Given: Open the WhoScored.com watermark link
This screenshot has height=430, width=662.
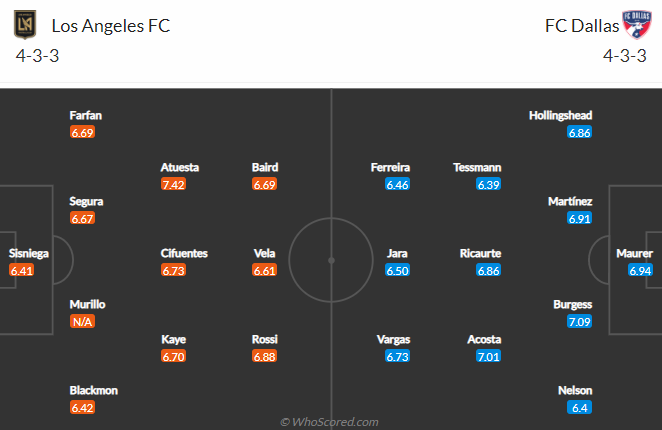Looking at the screenshot, I should (x=329, y=422).
